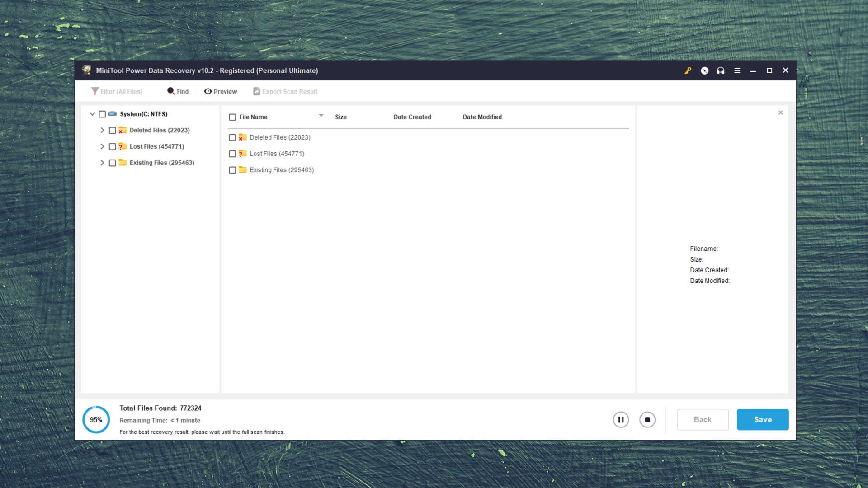Click the Date Created: label in preview pane

[x=709, y=270]
